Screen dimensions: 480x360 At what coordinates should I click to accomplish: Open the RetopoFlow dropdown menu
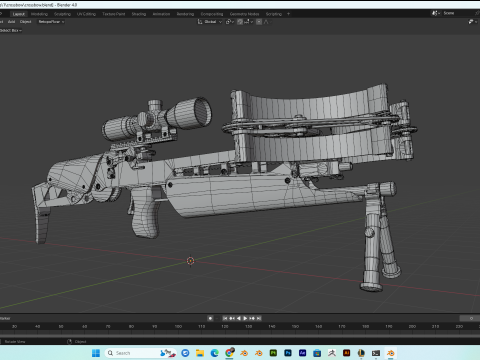[51, 22]
